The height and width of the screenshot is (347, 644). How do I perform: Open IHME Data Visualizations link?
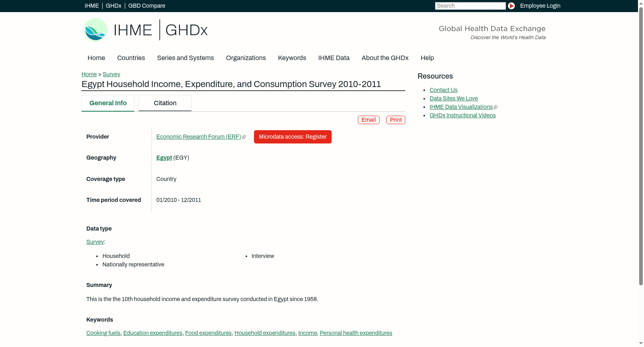click(x=461, y=107)
